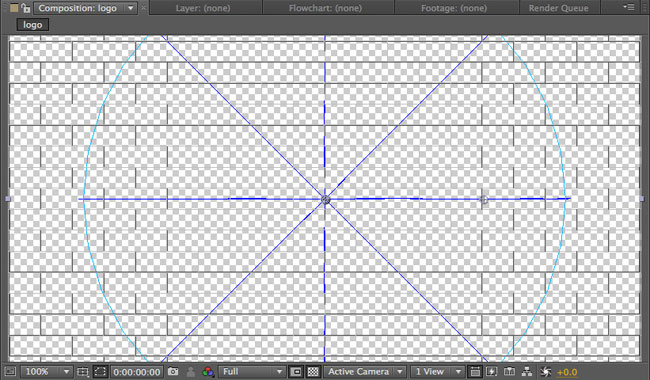Take a snapshot with camera icon

(x=173, y=372)
